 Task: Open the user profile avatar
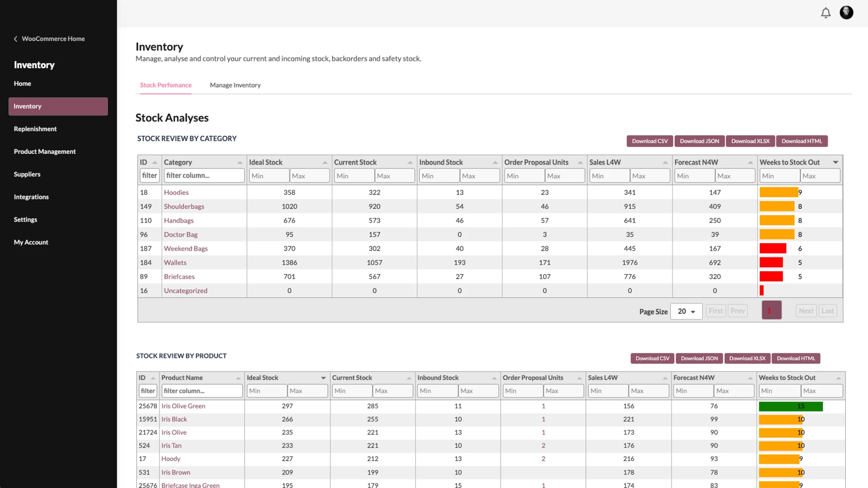(846, 13)
